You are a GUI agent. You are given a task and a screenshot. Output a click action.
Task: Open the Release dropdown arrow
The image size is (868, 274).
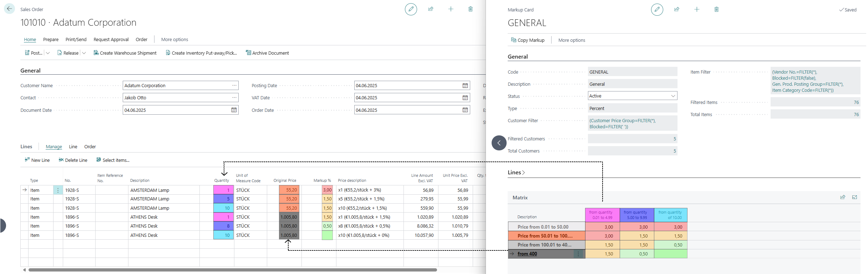coord(84,53)
